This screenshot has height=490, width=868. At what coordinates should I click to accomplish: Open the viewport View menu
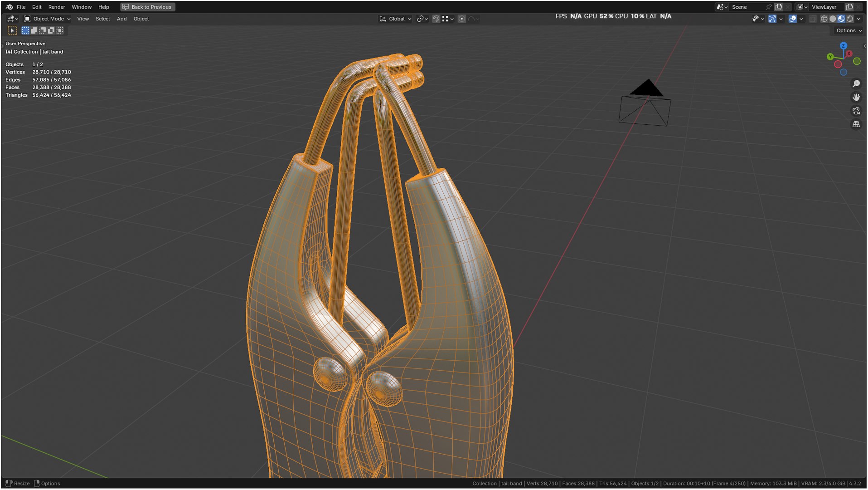[83, 19]
